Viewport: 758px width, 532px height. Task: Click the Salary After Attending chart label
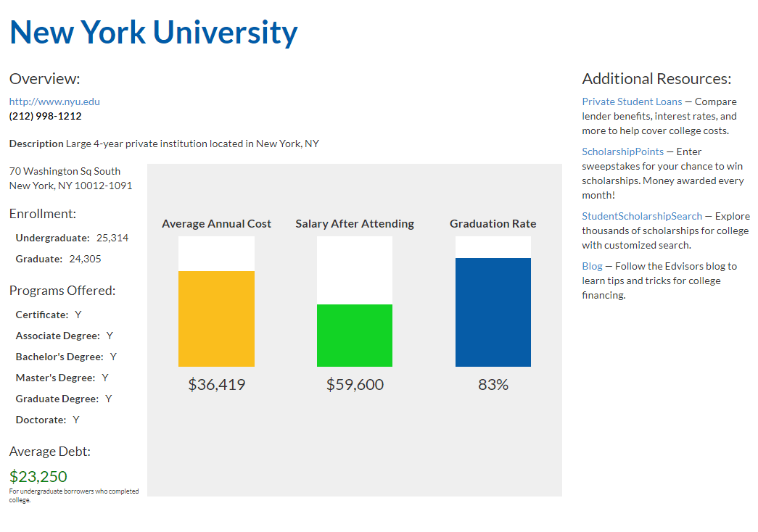(x=355, y=224)
